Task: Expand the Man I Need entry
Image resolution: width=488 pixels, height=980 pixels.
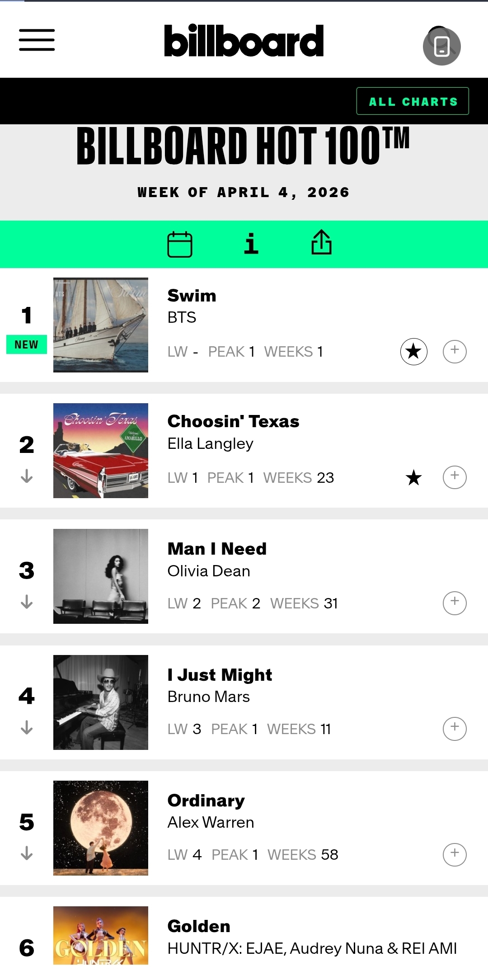Action: pyautogui.click(x=455, y=603)
